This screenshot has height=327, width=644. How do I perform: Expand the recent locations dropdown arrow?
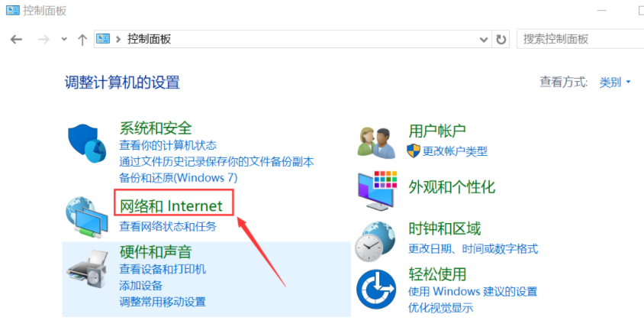[x=64, y=40]
